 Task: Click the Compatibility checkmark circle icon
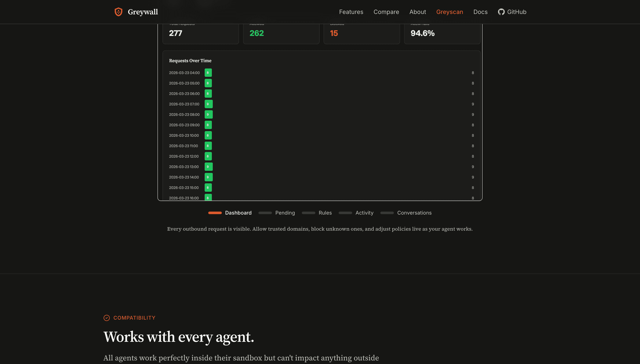coord(107,318)
